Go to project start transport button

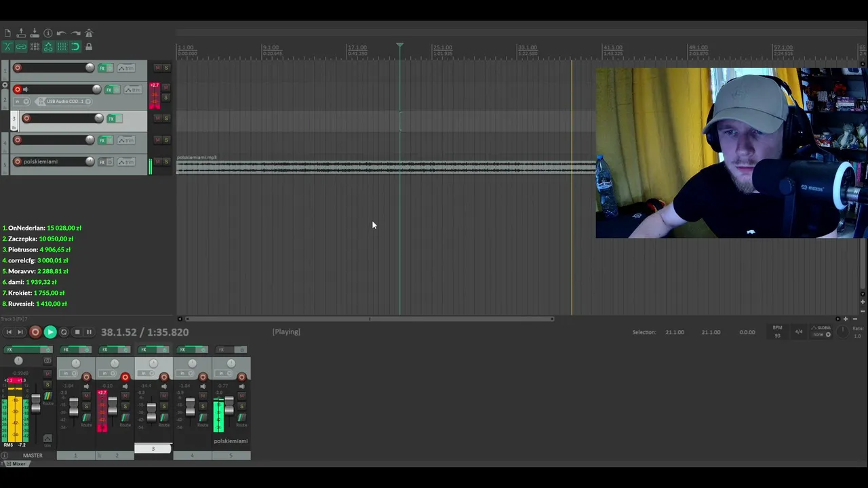(9, 332)
